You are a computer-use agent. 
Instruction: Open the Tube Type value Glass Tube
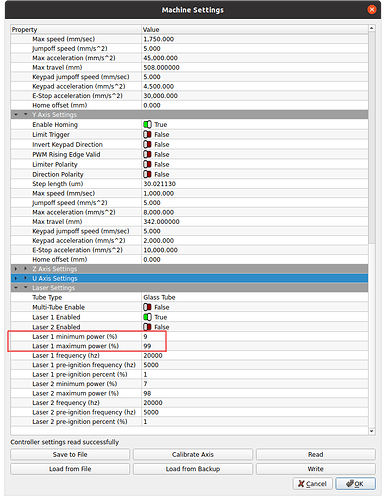(x=159, y=297)
